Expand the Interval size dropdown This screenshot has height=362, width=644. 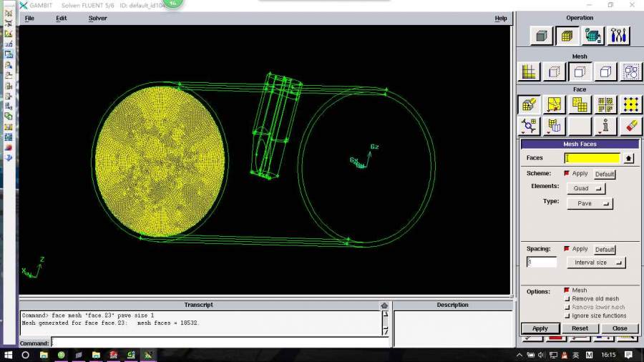595,263
